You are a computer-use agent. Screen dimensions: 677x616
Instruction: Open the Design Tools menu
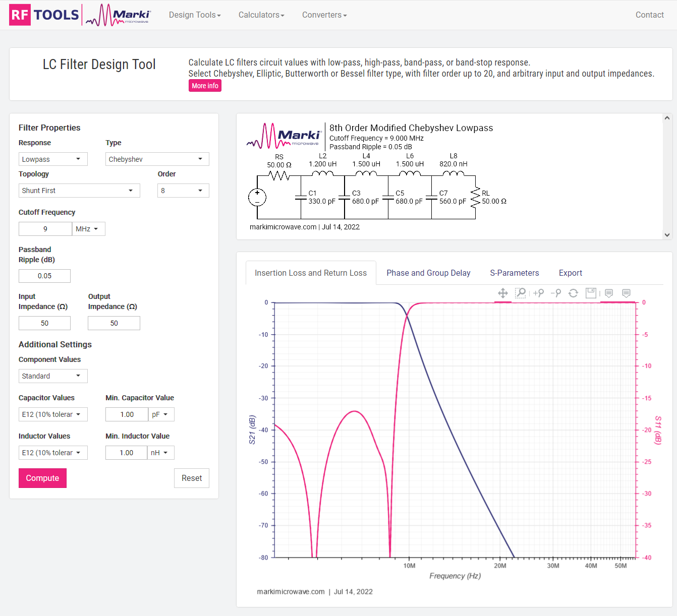pyautogui.click(x=195, y=15)
